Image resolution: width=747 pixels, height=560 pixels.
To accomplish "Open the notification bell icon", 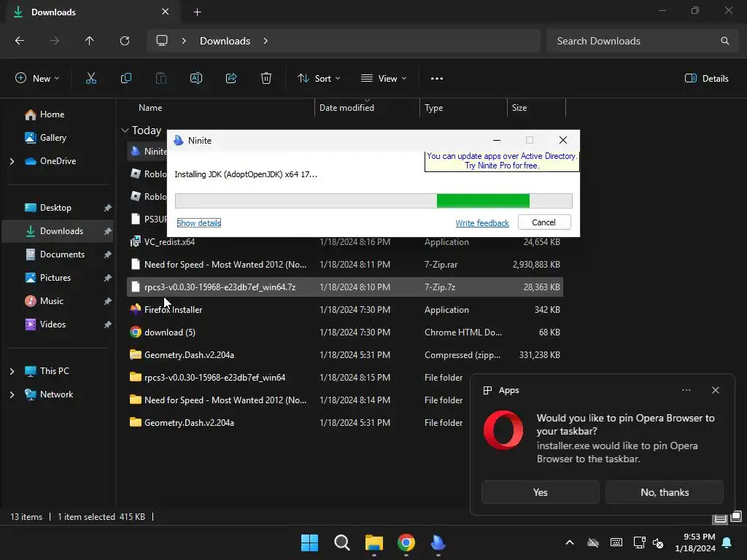I will click(727, 542).
